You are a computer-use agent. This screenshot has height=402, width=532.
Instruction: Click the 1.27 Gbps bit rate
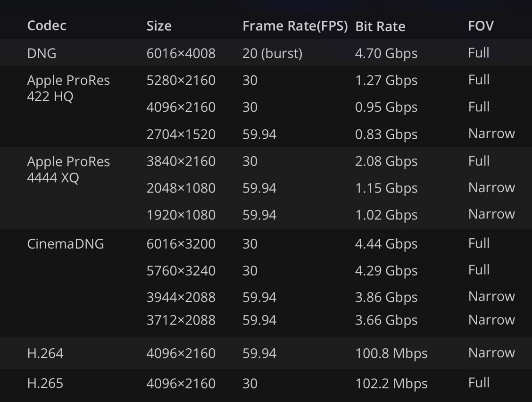386,81
